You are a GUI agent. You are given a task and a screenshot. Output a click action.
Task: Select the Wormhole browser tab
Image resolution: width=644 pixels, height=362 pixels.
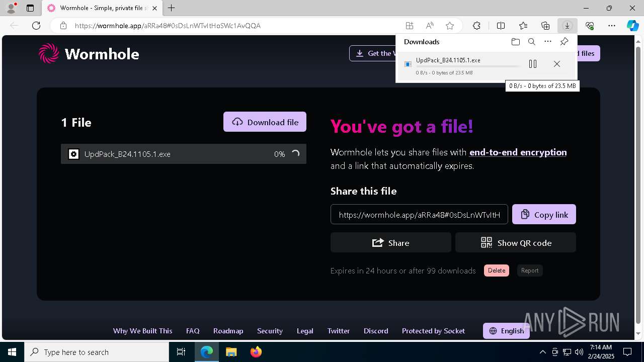[102, 8]
